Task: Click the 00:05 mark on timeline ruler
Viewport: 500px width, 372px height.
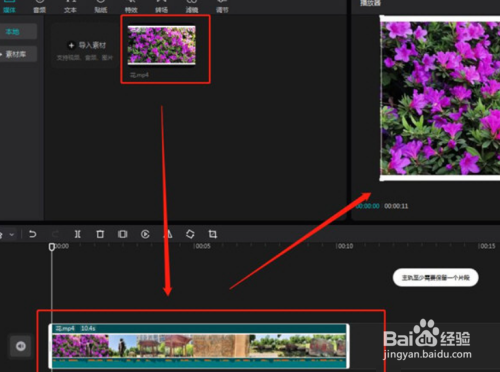Action: coord(203,246)
